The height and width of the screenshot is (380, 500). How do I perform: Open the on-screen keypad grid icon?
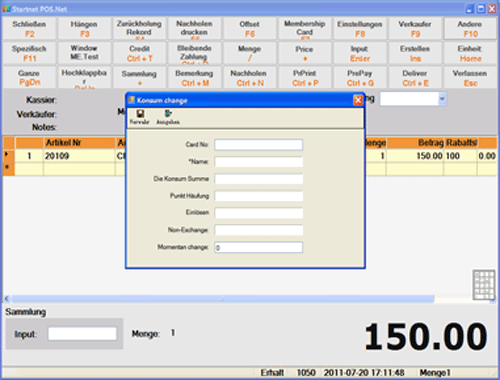[x=484, y=285]
